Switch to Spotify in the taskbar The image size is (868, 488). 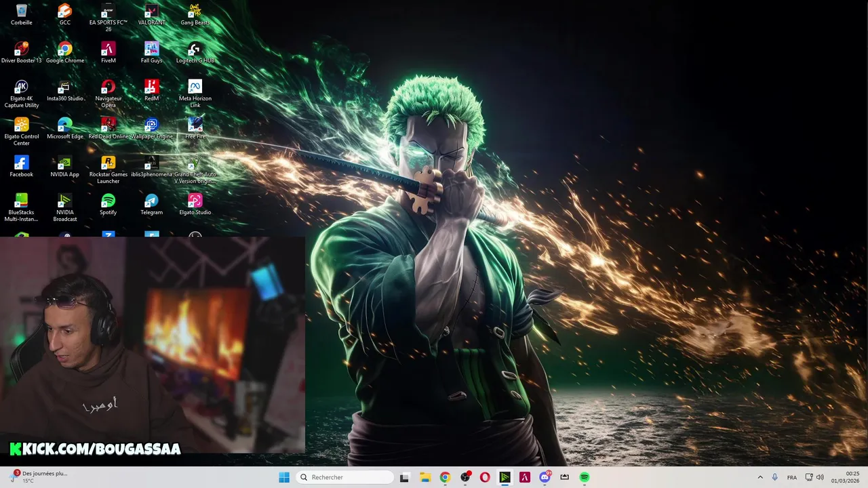(x=585, y=477)
